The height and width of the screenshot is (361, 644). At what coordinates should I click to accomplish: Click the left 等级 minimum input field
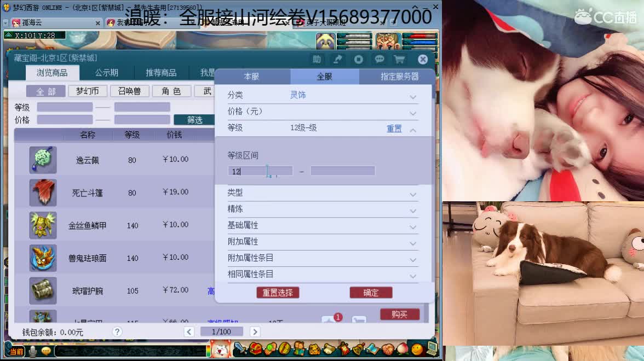[x=65, y=107]
